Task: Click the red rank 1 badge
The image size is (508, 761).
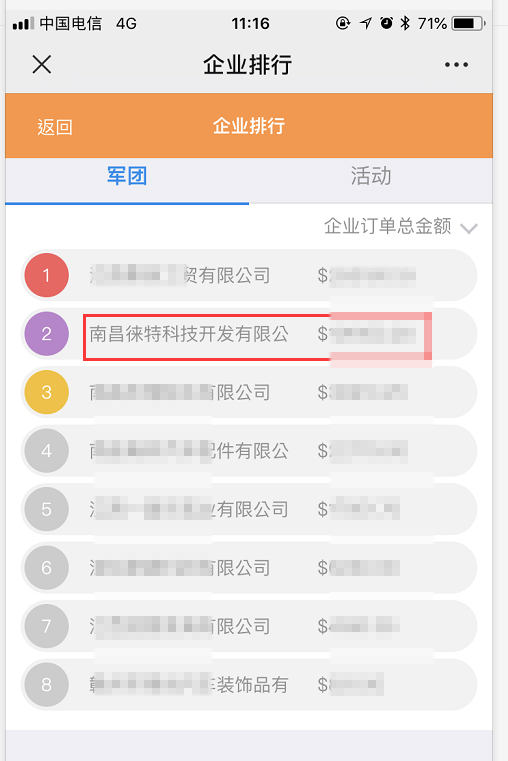Action: pyautogui.click(x=47, y=275)
